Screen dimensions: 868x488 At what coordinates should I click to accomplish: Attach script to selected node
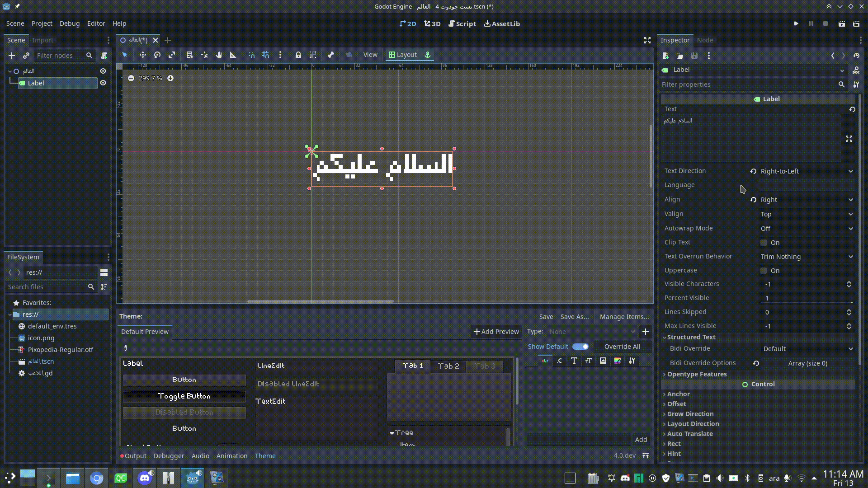click(104, 56)
